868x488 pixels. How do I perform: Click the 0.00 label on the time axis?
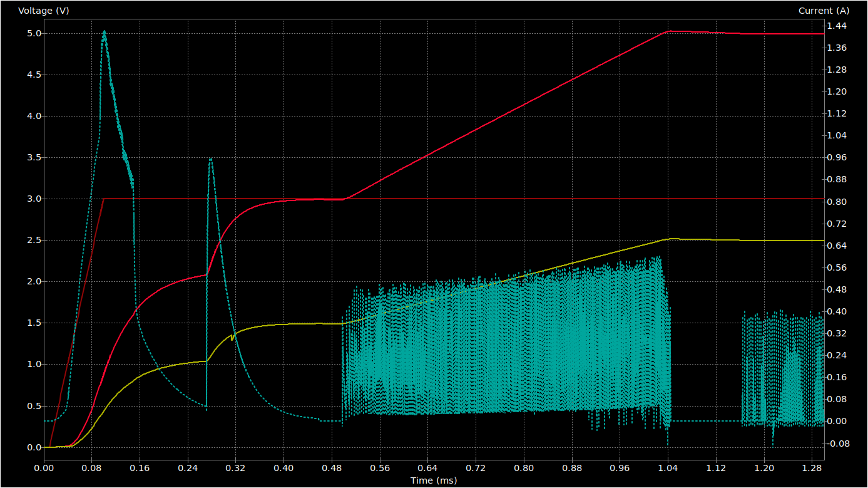point(44,468)
